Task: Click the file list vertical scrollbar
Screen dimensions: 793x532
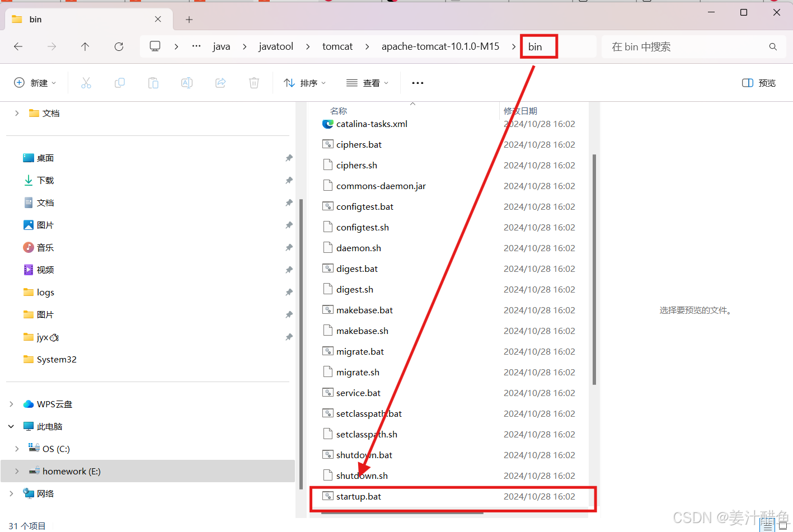Action: pos(594,269)
